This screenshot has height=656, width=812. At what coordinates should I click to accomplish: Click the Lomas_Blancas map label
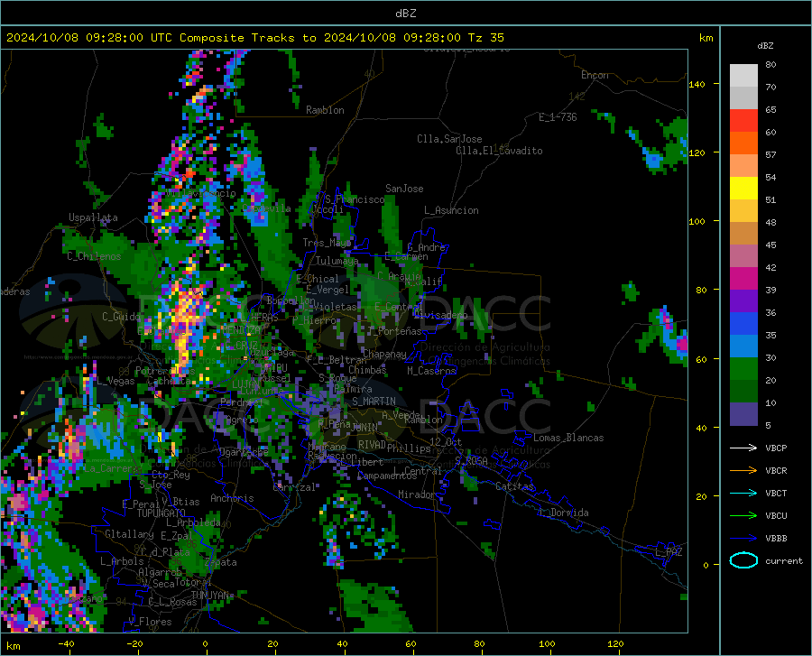(x=568, y=438)
